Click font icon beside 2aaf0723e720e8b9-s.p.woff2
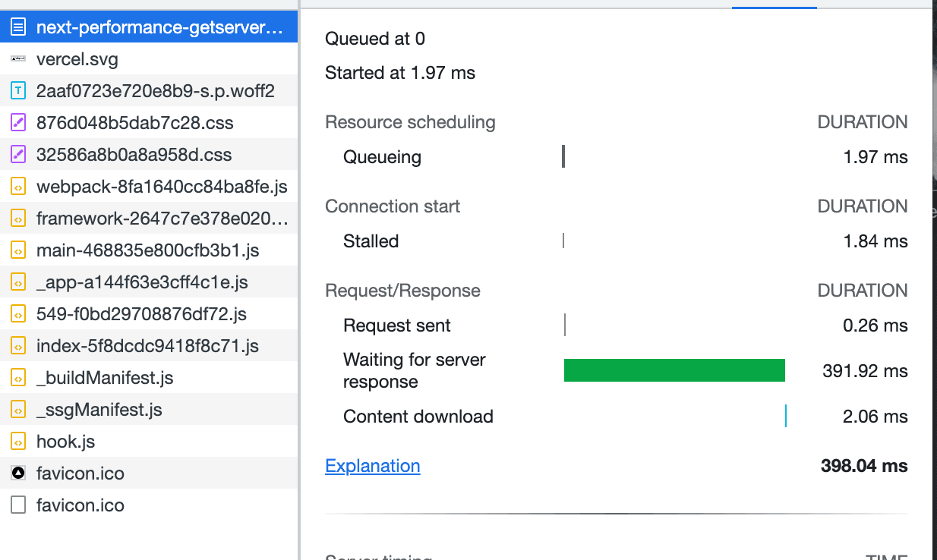Viewport: 937px width, 560px height. [18, 92]
